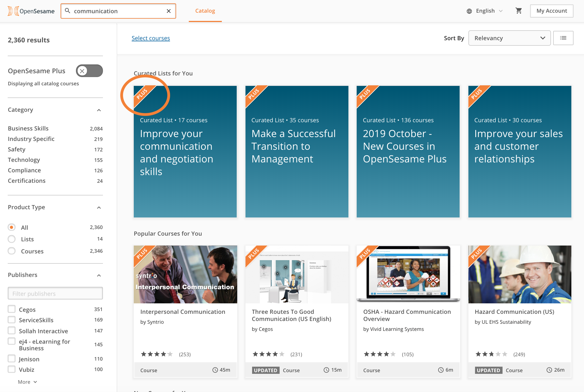Screen dimensions: 584x392
Task: Check the Vubiz publisher checkbox
Action: [12, 369]
